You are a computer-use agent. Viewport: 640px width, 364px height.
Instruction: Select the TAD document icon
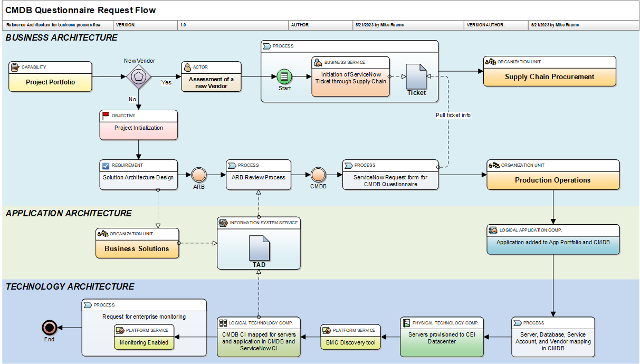click(259, 248)
